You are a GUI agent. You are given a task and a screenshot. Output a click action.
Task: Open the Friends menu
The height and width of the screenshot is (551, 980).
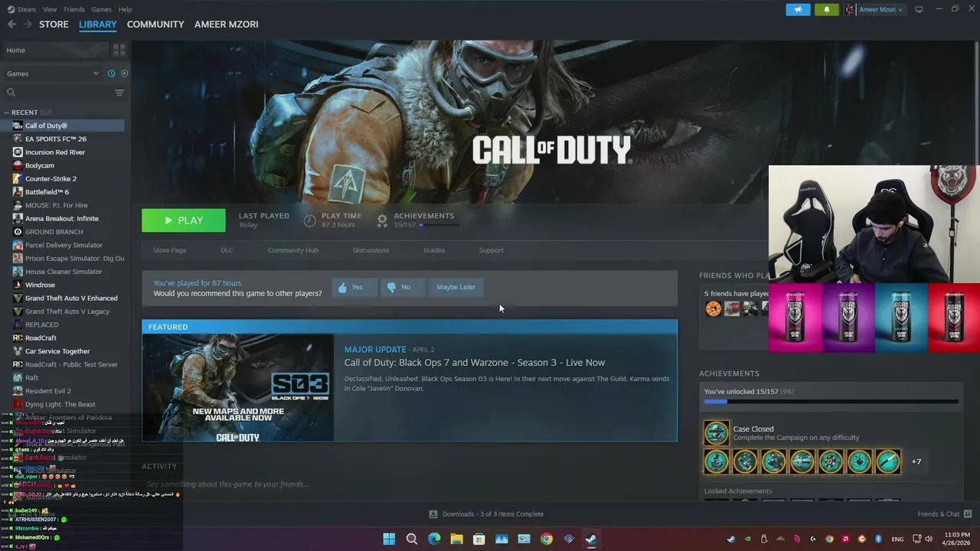[74, 9]
